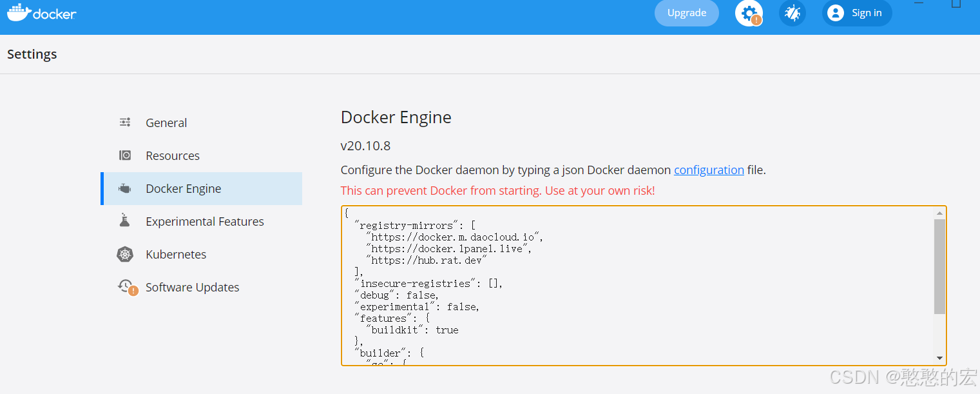Open the Software Updates tab
Viewport: 980px width, 394px height.
[x=201, y=287]
